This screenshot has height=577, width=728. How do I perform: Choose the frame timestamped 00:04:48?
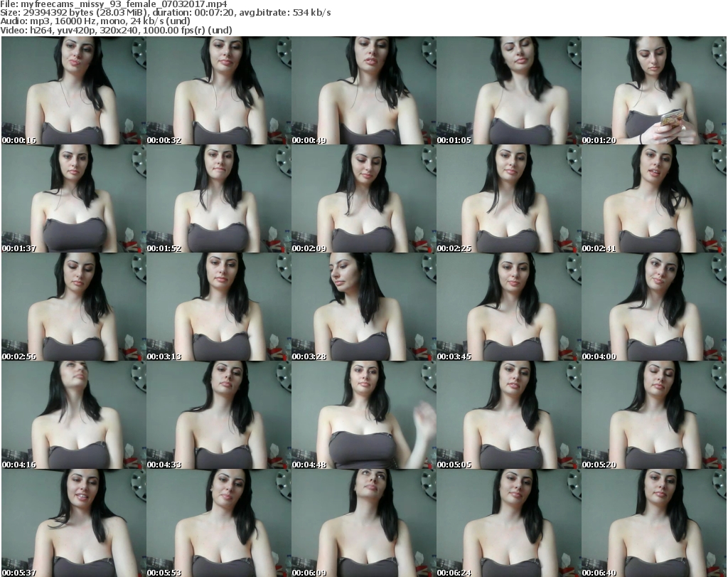pyautogui.click(x=364, y=415)
